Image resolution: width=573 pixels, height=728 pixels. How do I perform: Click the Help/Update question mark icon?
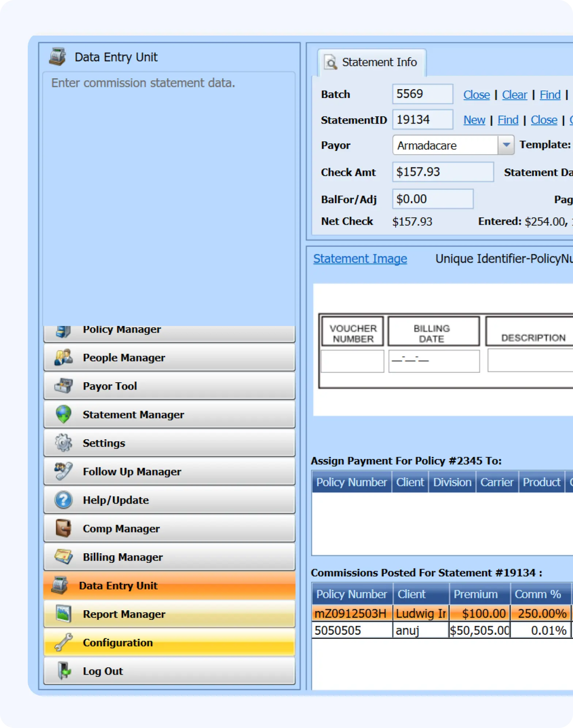(63, 500)
